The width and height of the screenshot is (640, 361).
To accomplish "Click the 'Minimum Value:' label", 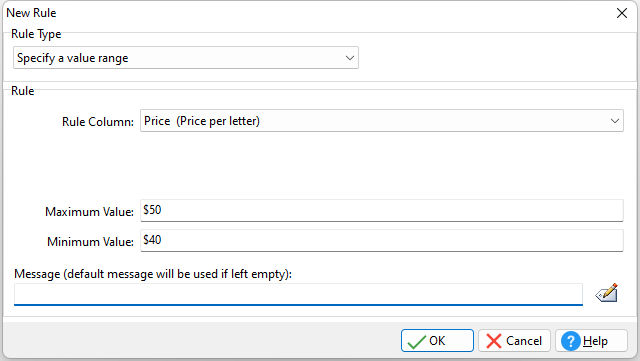I will (x=90, y=241).
